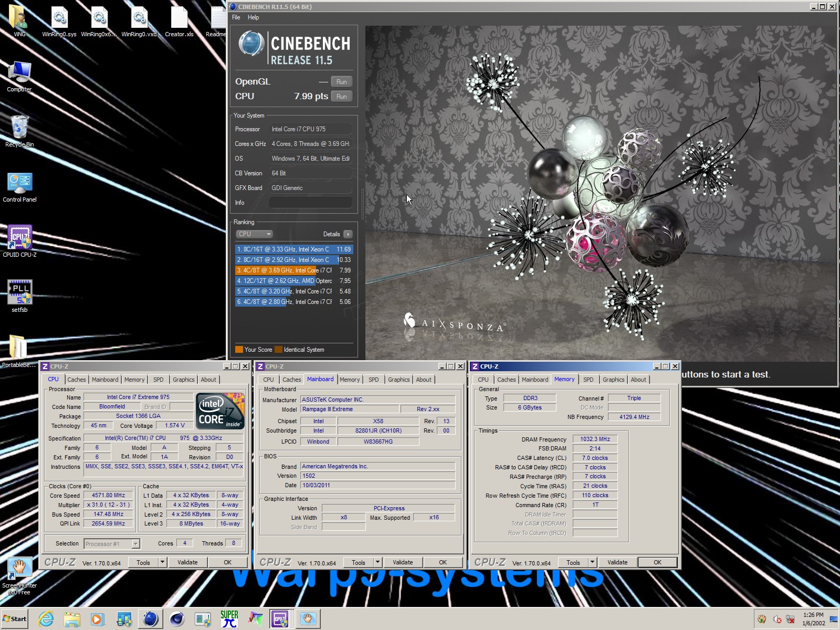The image size is (840, 630).
Task: Click the system tray clock 1:26 PM
Action: click(x=813, y=615)
